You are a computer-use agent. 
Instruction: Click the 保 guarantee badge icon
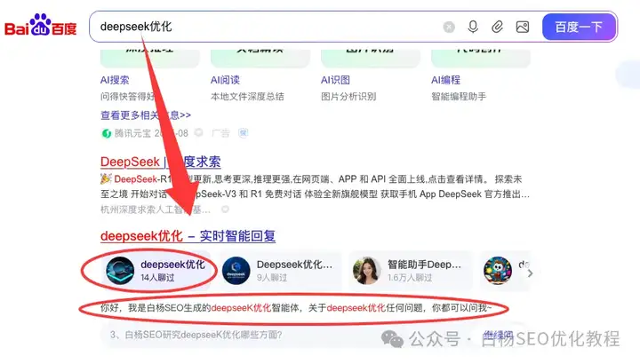click(x=244, y=133)
